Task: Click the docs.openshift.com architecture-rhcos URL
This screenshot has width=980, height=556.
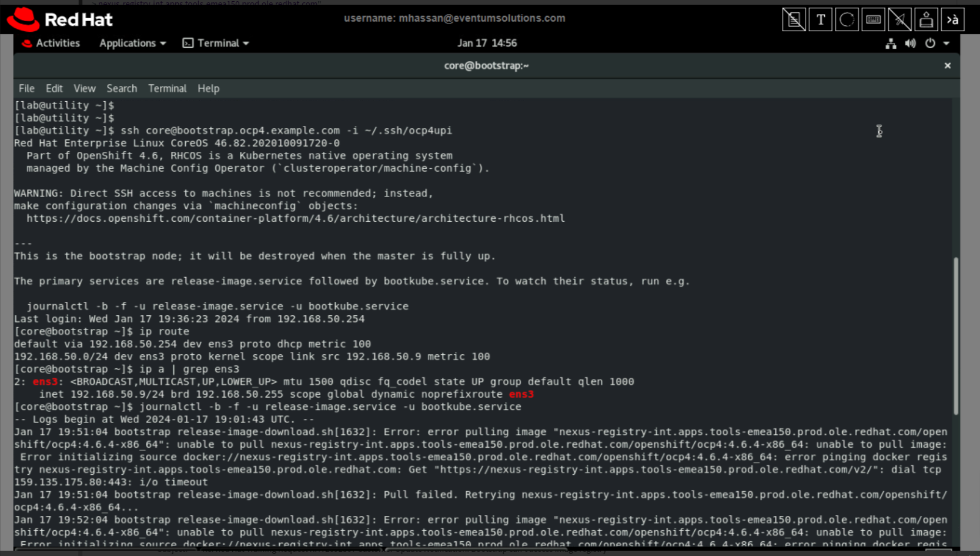Action: 295,218
